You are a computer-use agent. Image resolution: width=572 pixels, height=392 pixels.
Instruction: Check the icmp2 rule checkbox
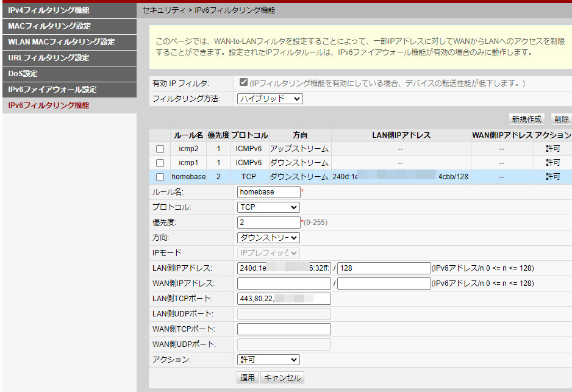[160, 149]
